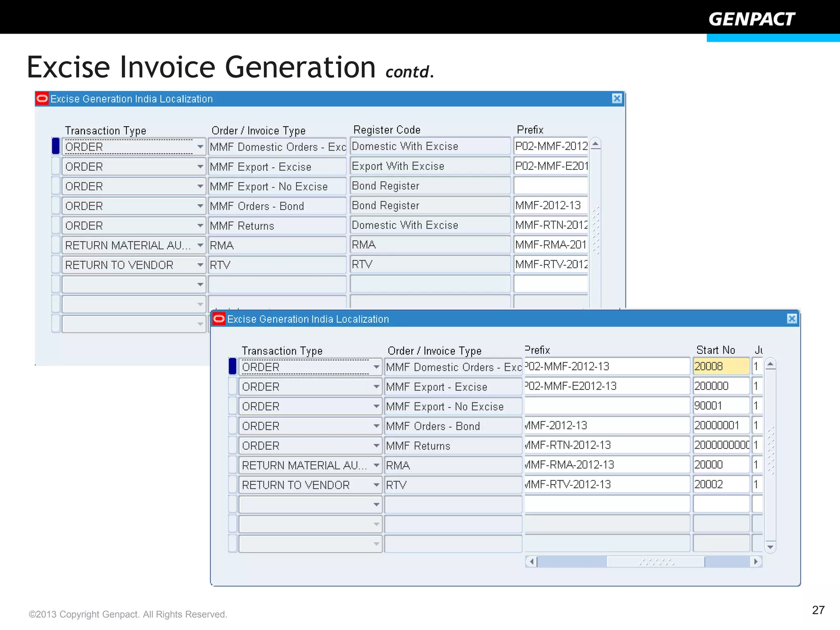The image size is (840, 630).
Task: Open ORDER dropdown for MMF Domestic Orders in back window
Action: (x=200, y=146)
